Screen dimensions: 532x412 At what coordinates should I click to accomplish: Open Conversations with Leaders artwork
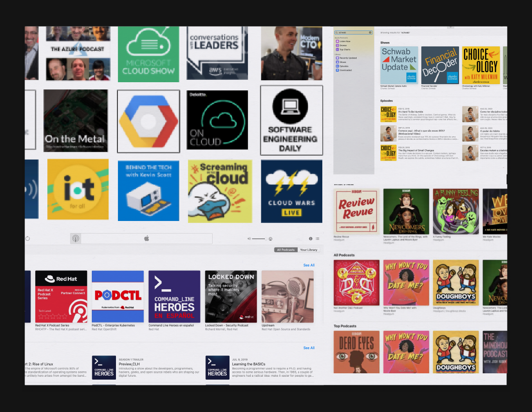pyautogui.click(x=217, y=53)
